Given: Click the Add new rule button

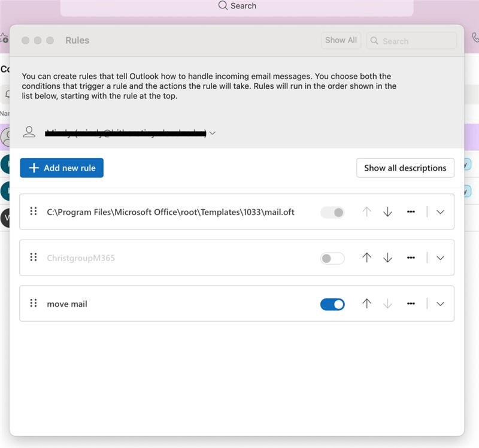Looking at the screenshot, I should click(62, 168).
